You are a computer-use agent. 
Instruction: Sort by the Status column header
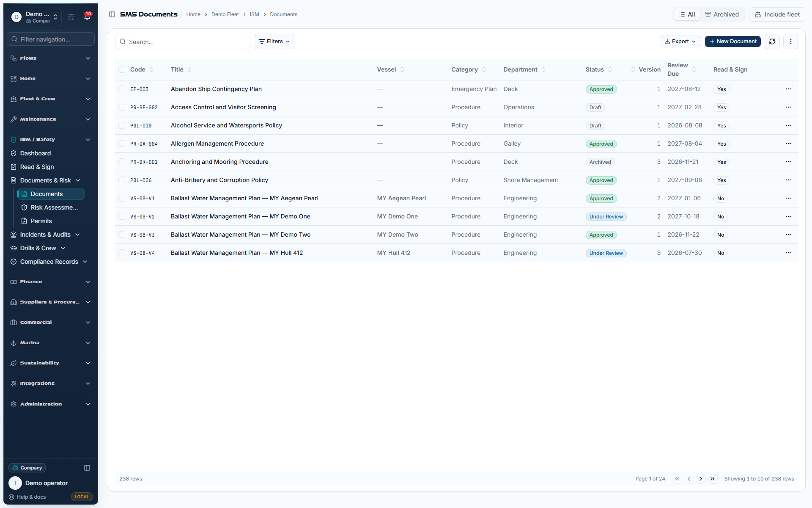598,69
